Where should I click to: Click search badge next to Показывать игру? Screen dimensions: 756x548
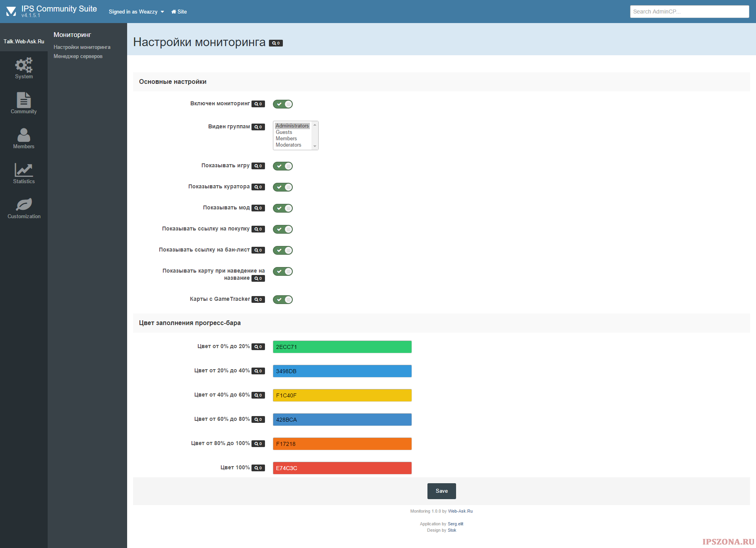pyautogui.click(x=258, y=166)
